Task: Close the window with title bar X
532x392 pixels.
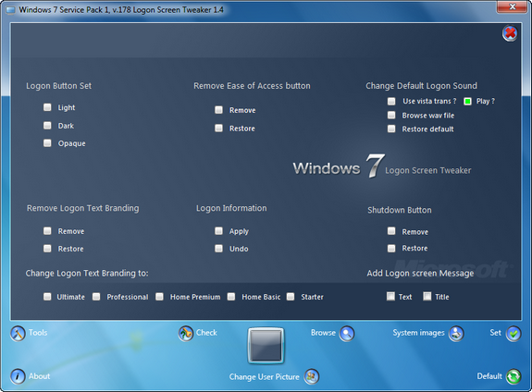Action: coord(513,6)
